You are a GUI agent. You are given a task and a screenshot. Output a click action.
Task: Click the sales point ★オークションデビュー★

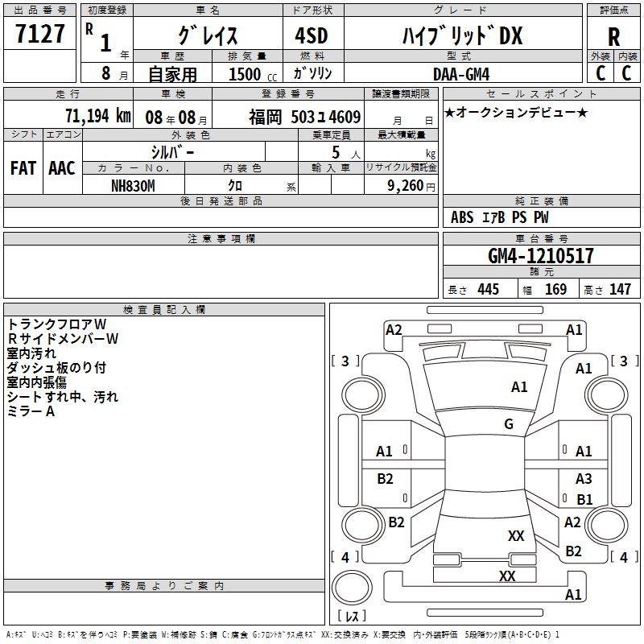(x=516, y=112)
